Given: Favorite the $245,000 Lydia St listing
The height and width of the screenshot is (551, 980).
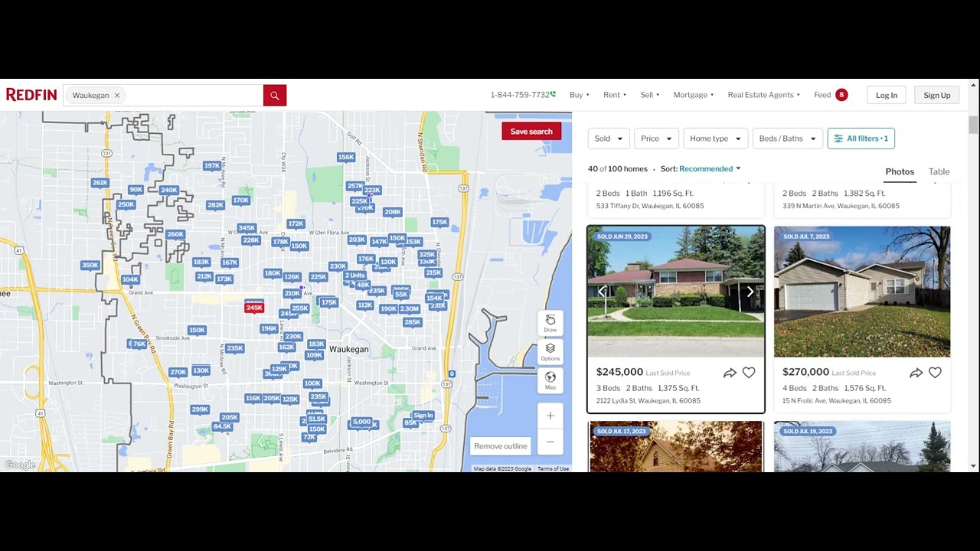Looking at the screenshot, I should tap(749, 373).
